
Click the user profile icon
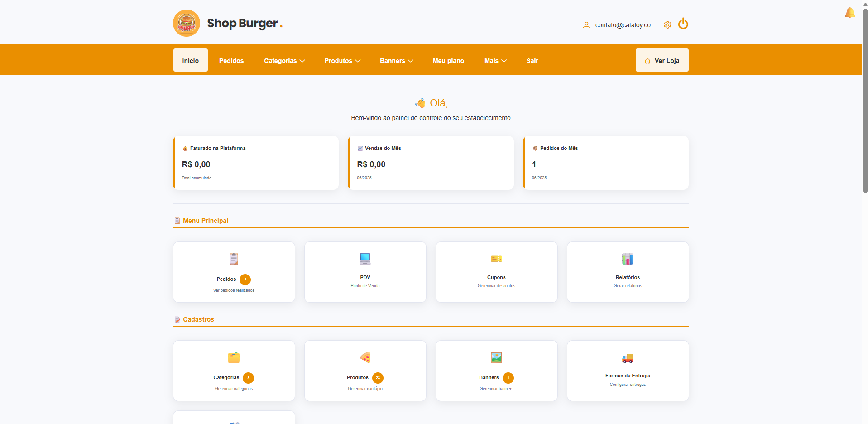point(586,25)
